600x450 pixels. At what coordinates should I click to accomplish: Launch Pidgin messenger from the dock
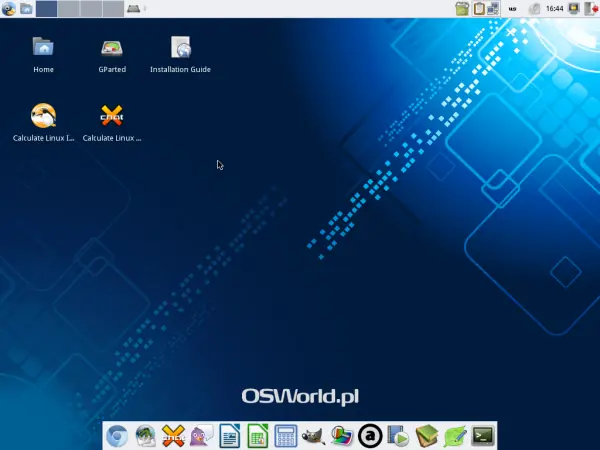[x=201, y=436]
